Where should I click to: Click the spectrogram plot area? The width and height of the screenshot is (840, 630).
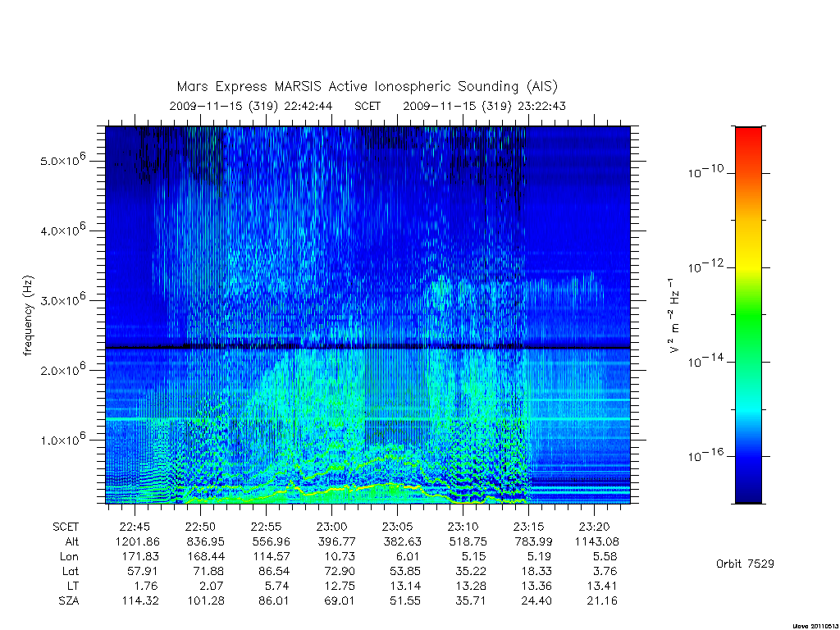tap(368, 315)
